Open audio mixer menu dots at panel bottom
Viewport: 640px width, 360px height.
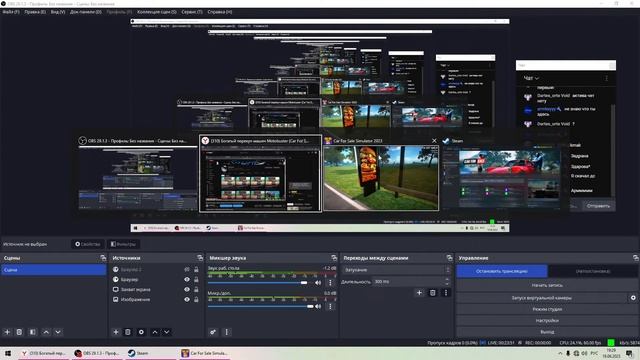(227, 332)
